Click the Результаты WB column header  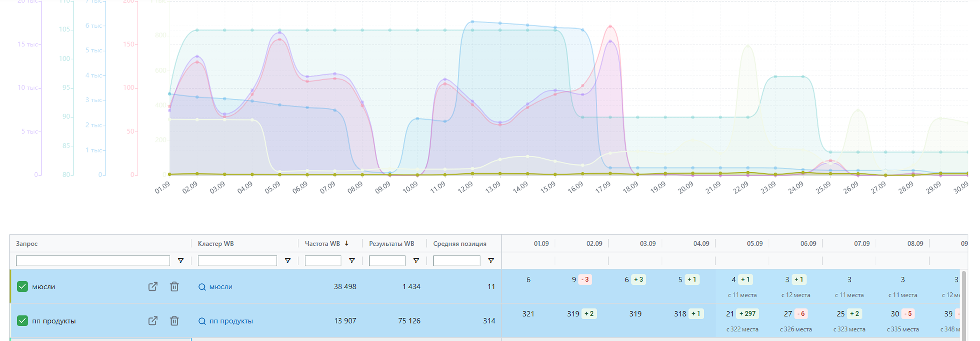[392, 244]
